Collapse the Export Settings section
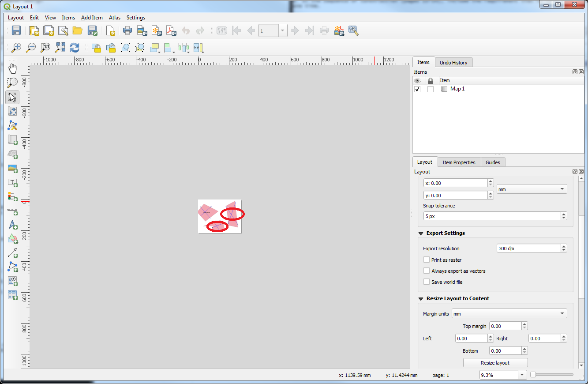Image resolution: width=588 pixels, height=384 pixels. click(421, 233)
